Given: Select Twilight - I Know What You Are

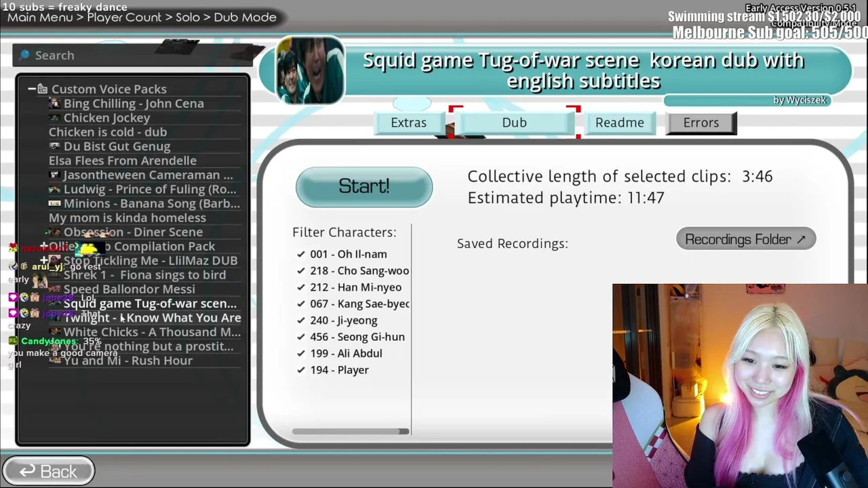Looking at the screenshot, I should [152, 318].
